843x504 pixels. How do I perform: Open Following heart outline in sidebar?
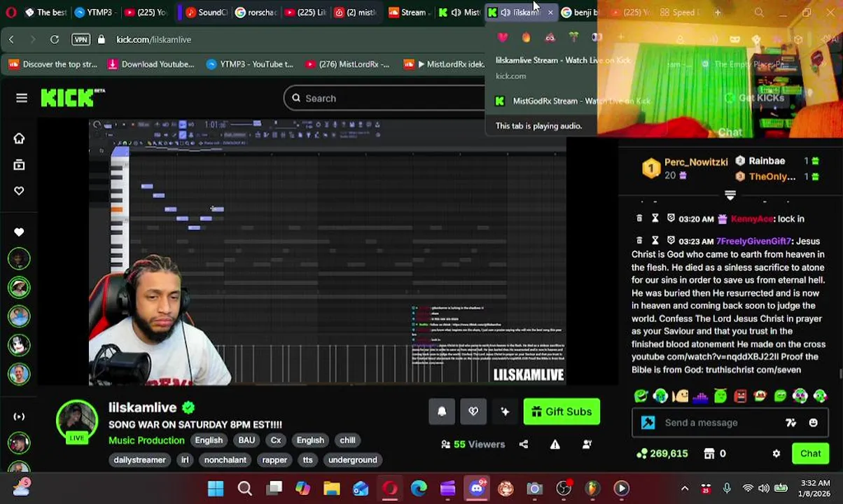(19, 191)
